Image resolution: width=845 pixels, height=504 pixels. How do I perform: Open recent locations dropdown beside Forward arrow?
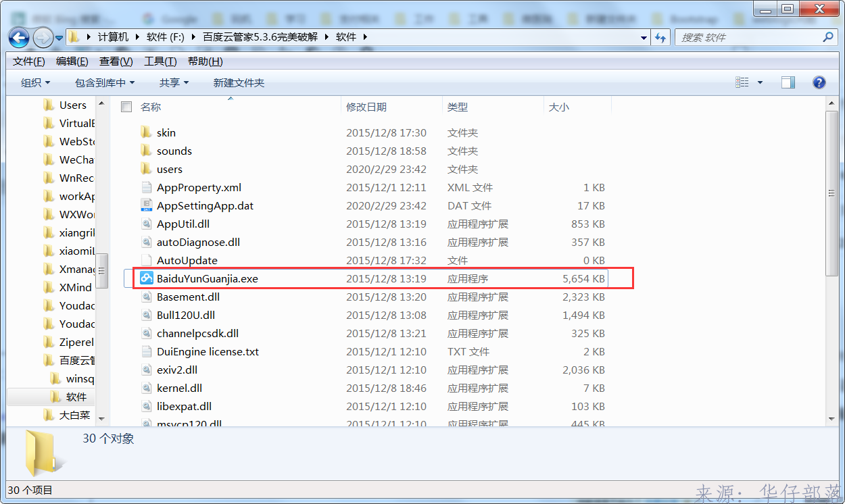tap(59, 38)
